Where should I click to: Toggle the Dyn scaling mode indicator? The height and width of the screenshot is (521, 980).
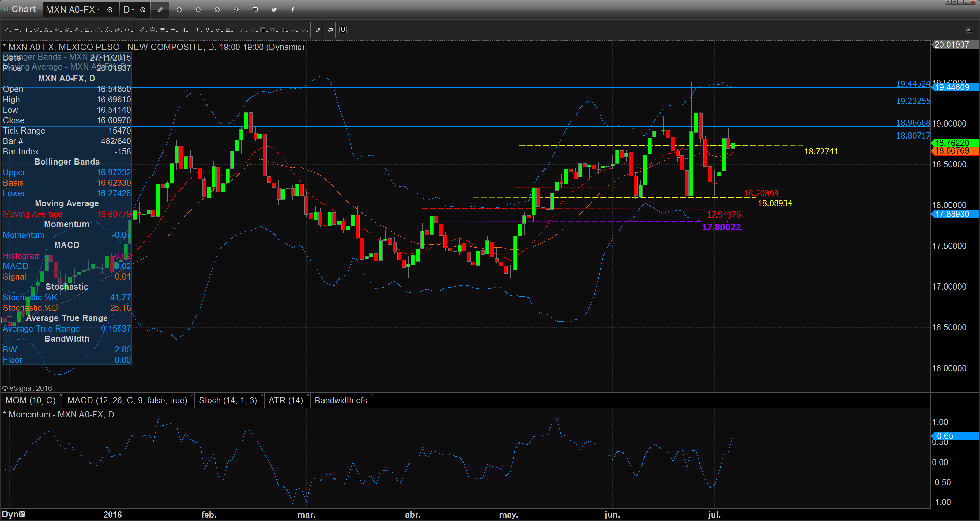pyautogui.click(x=13, y=514)
